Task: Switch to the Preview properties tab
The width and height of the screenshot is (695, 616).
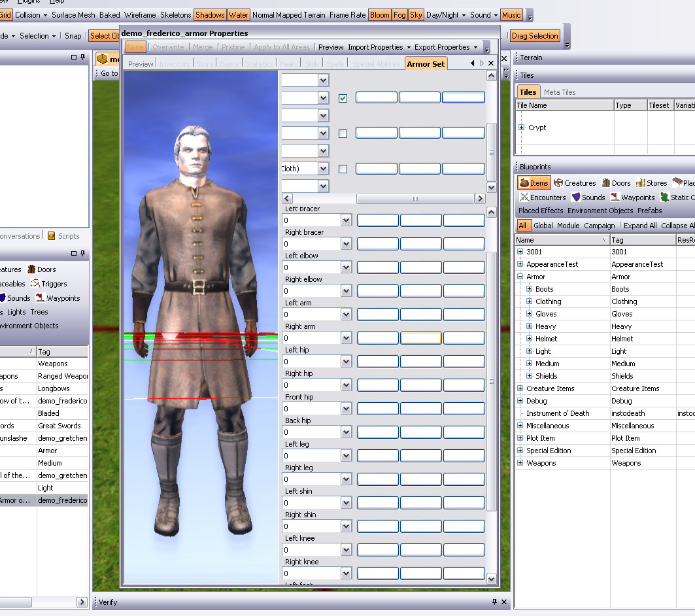Action: tap(141, 64)
